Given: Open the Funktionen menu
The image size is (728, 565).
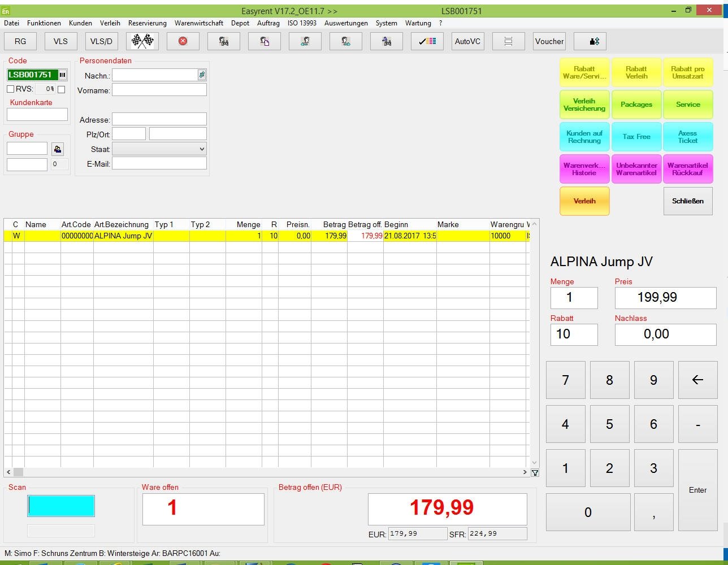Looking at the screenshot, I should (x=44, y=23).
